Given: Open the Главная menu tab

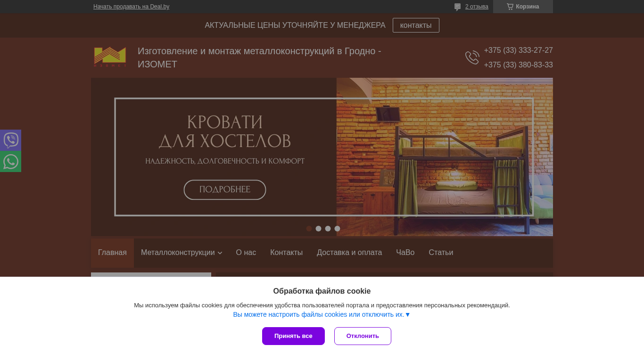Looking at the screenshot, I should 112,253.
